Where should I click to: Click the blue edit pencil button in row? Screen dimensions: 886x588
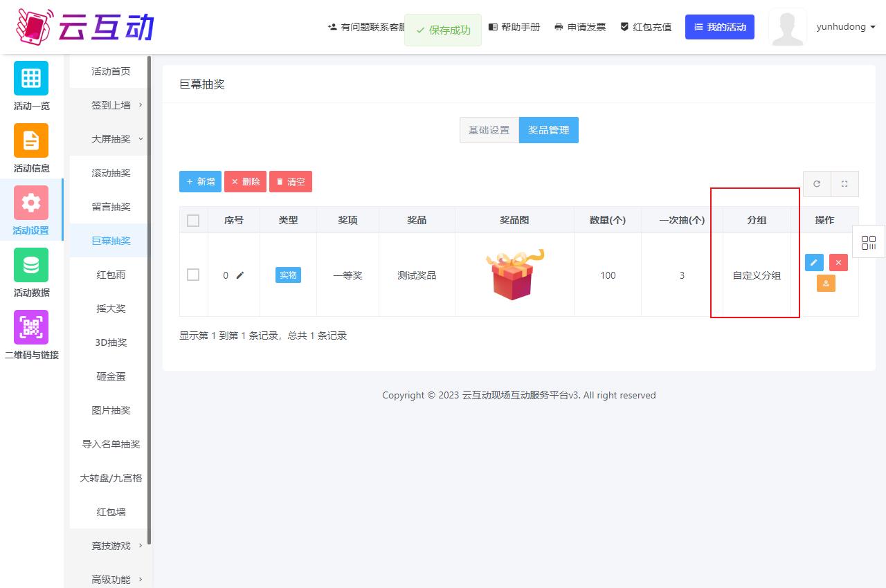pyautogui.click(x=814, y=263)
